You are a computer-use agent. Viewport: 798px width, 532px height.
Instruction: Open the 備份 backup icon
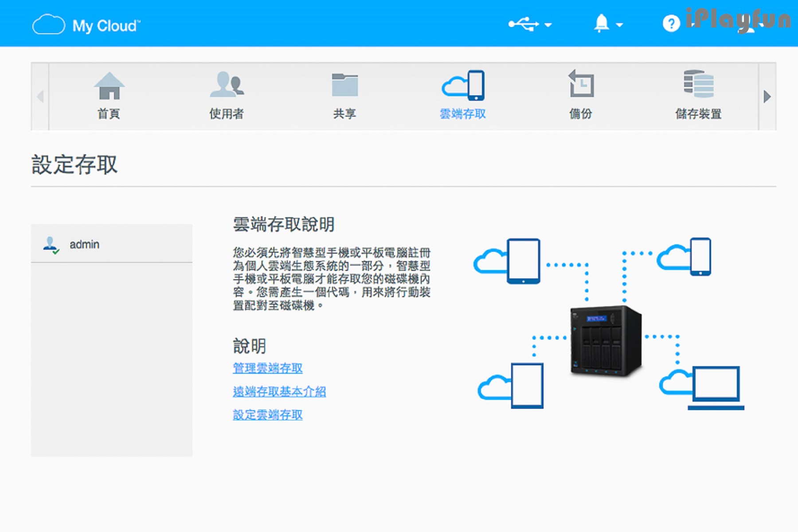click(581, 84)
